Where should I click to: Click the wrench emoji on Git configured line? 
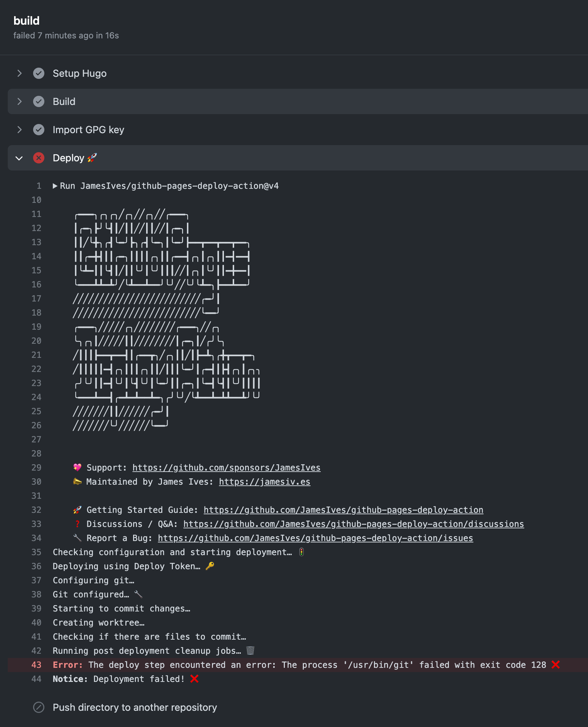(138, 594)
